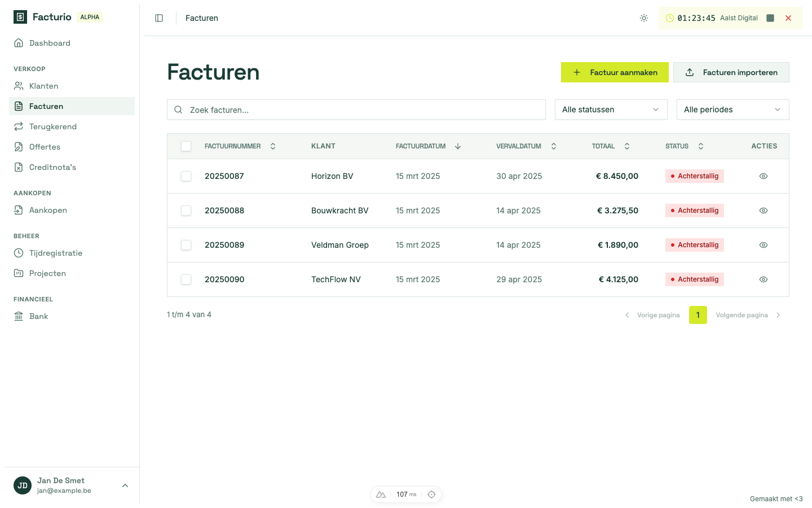Open Terugkerend in the sidebar
812x508 pixels.
click(x=72, y=126)
